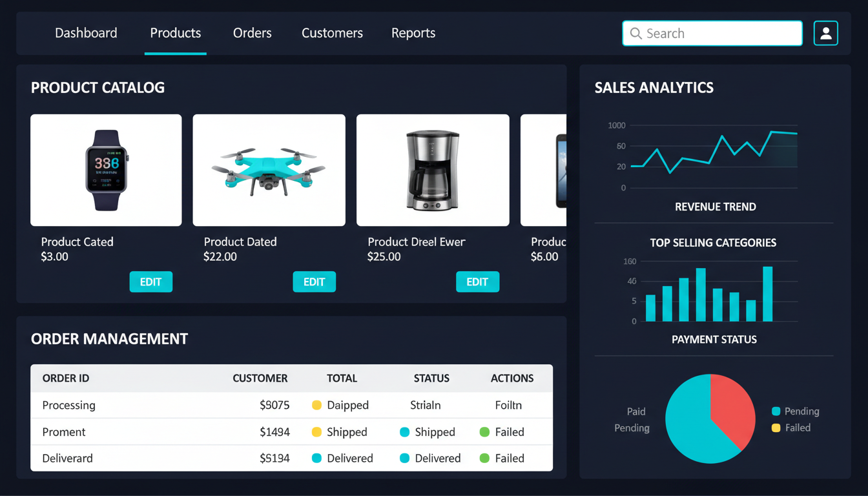
Task: Click the yellow status dot beside Daipped
Action: click(x=316, y=406)
